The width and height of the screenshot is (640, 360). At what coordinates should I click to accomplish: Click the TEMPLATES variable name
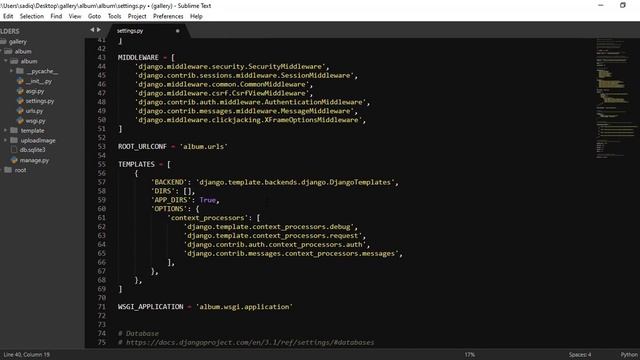click(136, 164)
